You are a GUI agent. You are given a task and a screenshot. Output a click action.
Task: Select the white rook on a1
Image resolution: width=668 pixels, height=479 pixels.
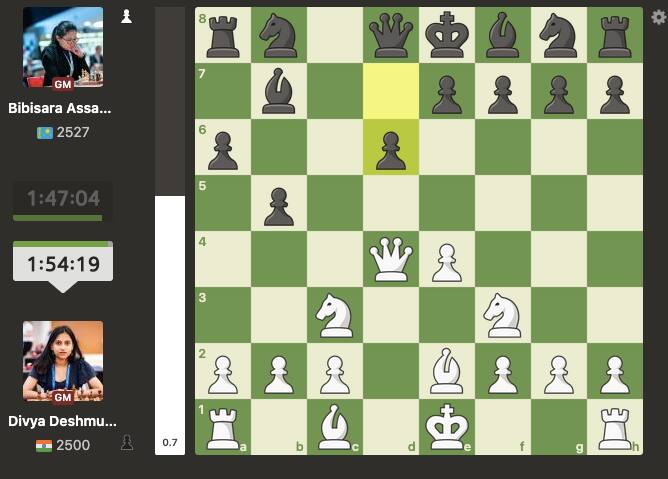point(223,429)
